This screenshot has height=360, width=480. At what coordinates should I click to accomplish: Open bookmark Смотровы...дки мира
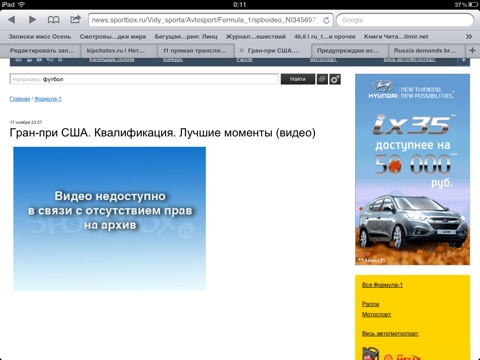pos(113,36)
